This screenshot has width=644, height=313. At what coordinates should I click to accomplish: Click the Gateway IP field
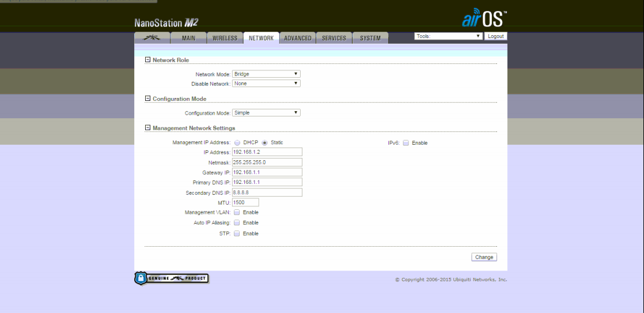click(x=267, y=172)
